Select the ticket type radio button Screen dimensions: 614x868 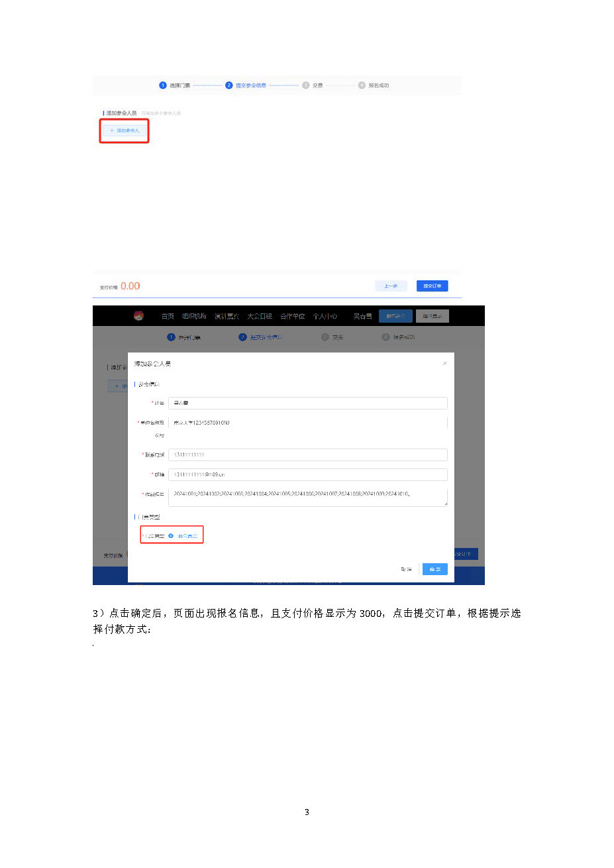click(x=171, y=535)
